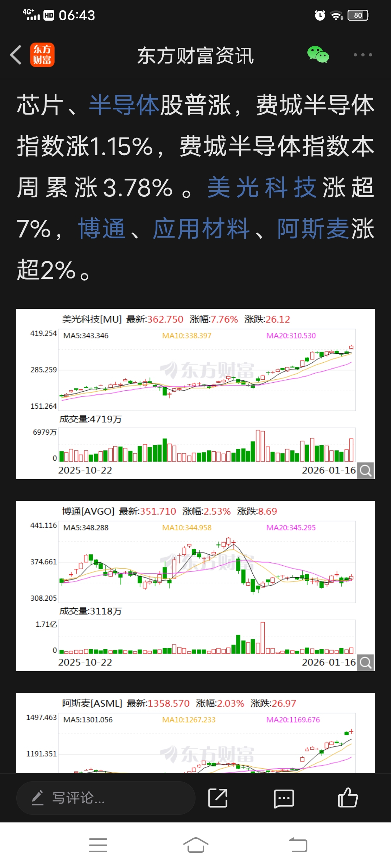Tap the 写评论 comment input field
The image size is (391, 868).
point(106,798)
